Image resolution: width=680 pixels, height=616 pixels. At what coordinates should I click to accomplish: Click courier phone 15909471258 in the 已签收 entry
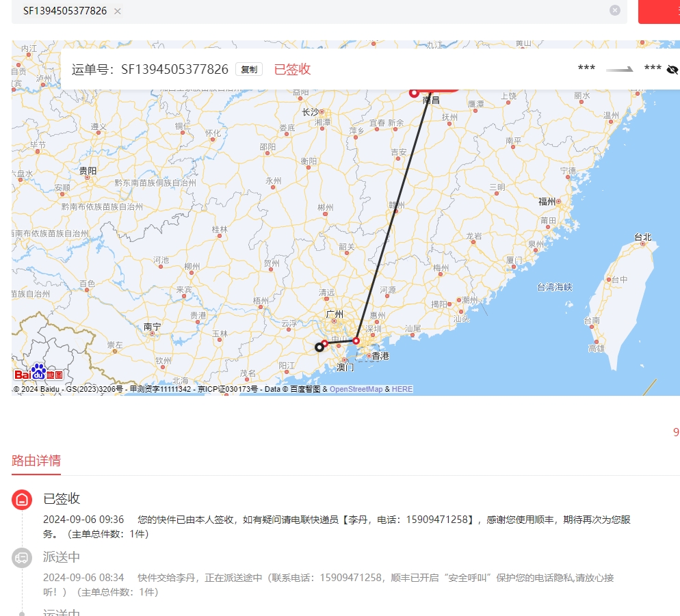point(436,520)
